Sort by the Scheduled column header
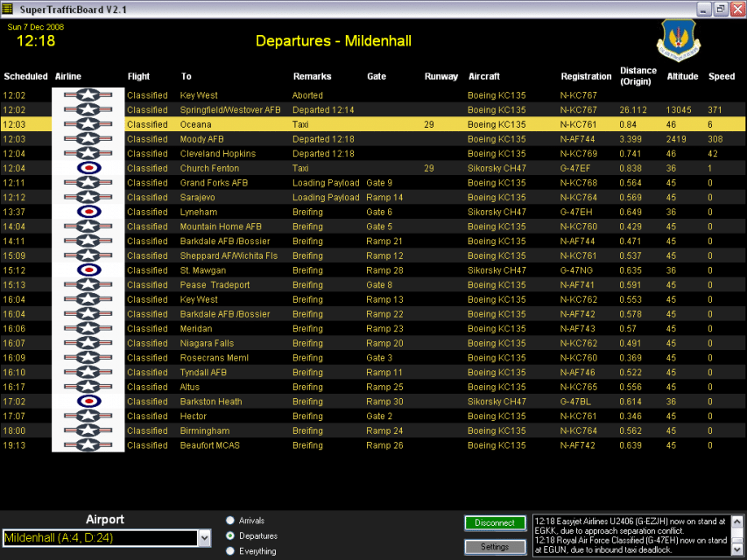The width and height of the screenshot is (747, 560). click(x=25, y=77)
